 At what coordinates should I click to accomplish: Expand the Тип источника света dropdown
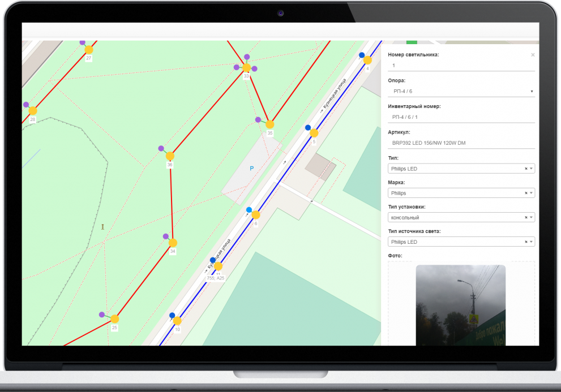[x=531, y=242]
